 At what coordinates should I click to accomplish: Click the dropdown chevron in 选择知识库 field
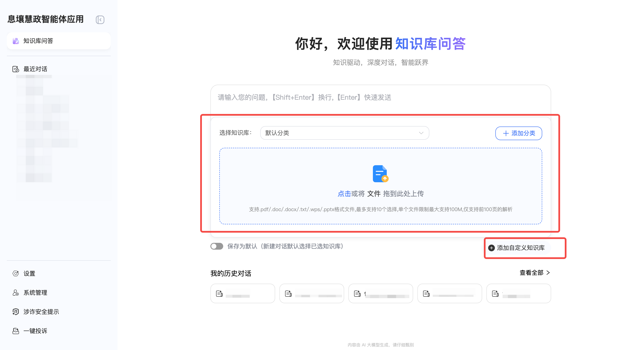coord(421,133)
